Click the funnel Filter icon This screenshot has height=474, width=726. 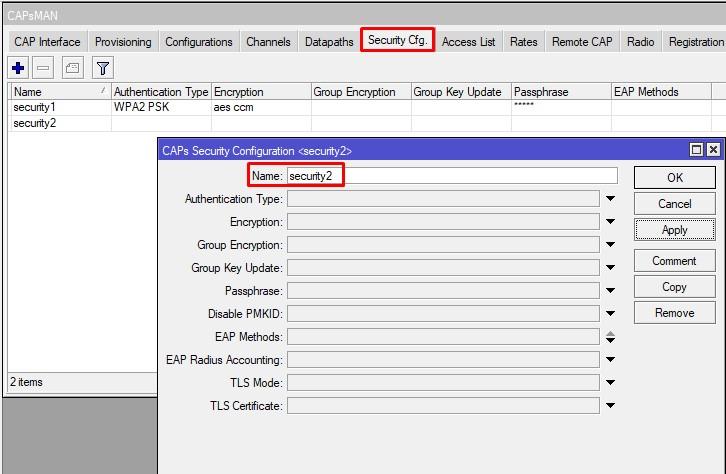click(103, 68)
